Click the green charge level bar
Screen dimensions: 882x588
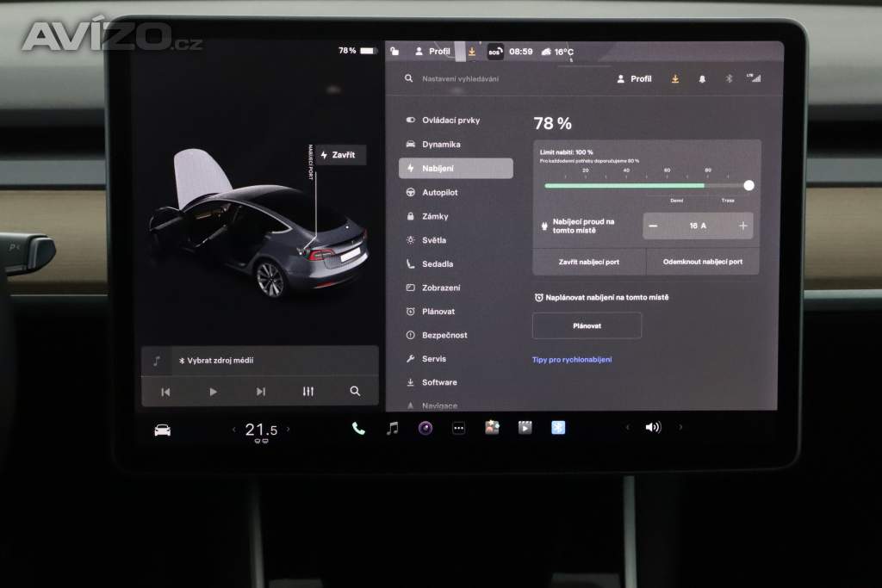click(624, 185)
